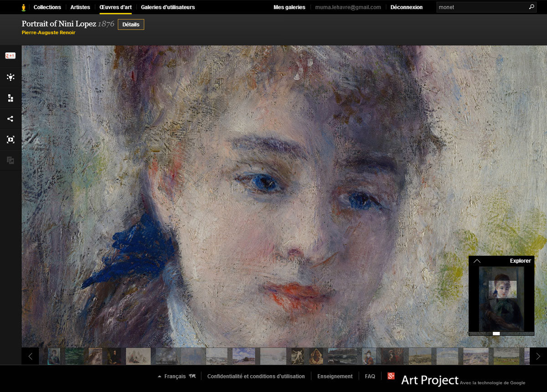Viewport: 547px width, 392px height.
Task: Select the nude figure thumbnail in strip
Action: tap(297, 356)
